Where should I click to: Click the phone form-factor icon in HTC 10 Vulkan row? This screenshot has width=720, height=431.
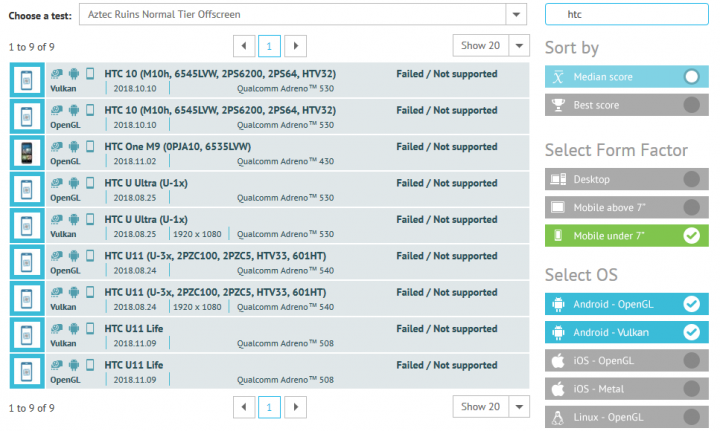90,73
